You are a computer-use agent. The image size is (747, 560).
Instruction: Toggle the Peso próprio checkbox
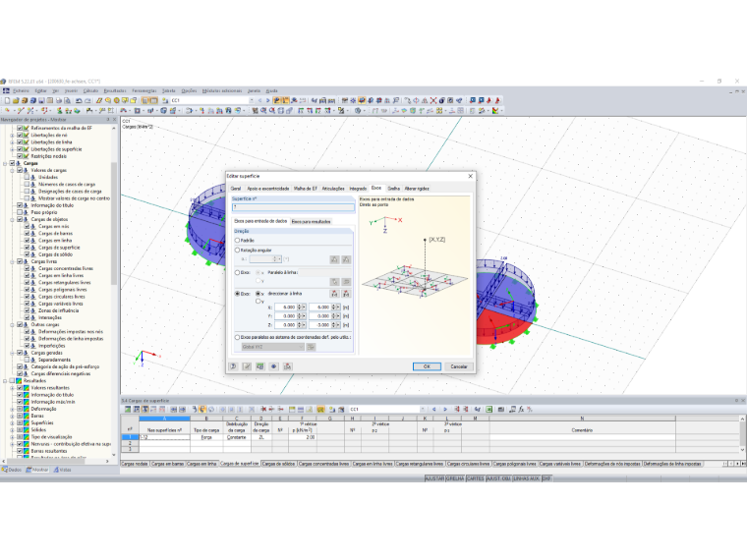coord(20,212)
